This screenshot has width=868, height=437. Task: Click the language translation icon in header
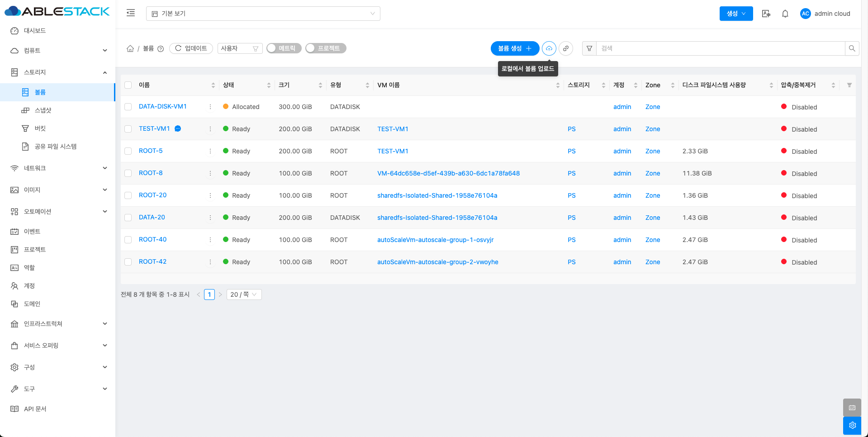click(x=766, y=14)
